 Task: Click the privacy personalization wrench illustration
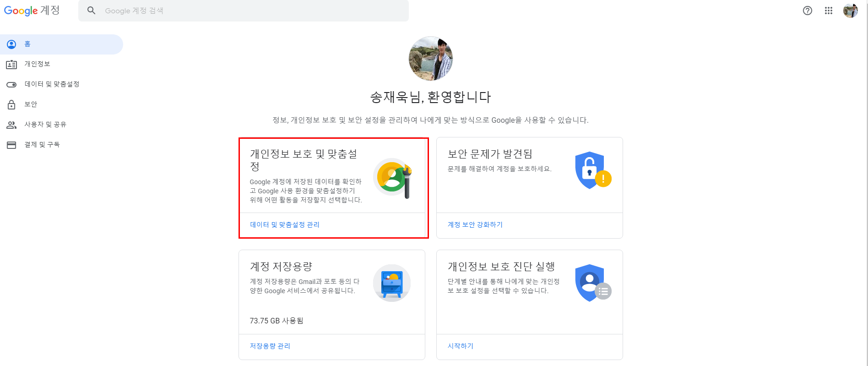(393, 178)
